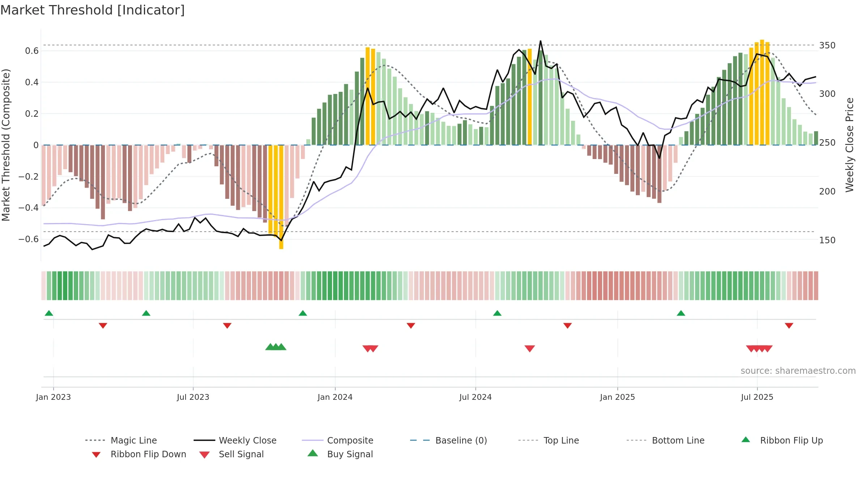Hide Ribbon Flip Up markers via legend
This screenshot has height=488, width=868.
coord(782,440)
